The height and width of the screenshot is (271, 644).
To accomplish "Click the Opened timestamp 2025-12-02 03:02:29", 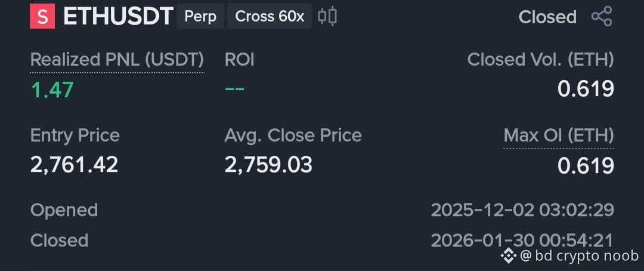I will [522, 210].
